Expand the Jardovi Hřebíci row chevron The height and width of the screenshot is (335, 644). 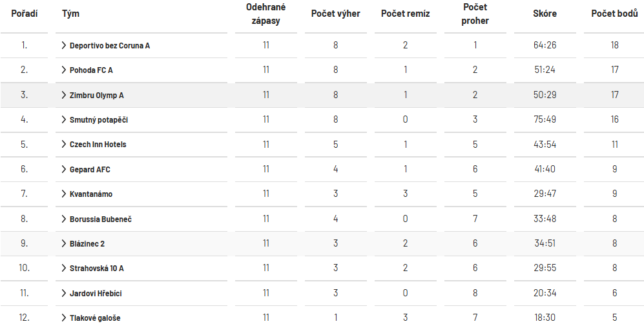pos(64,293)
